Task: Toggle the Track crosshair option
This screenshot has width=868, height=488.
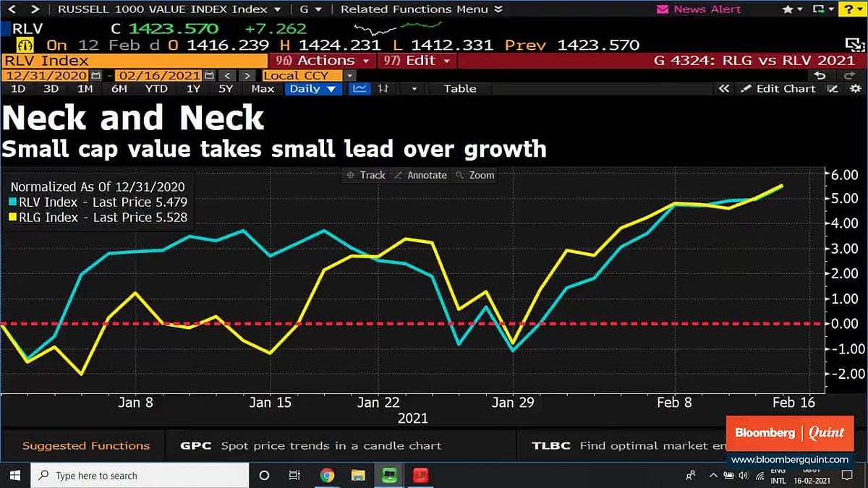Action: (366, 175)
